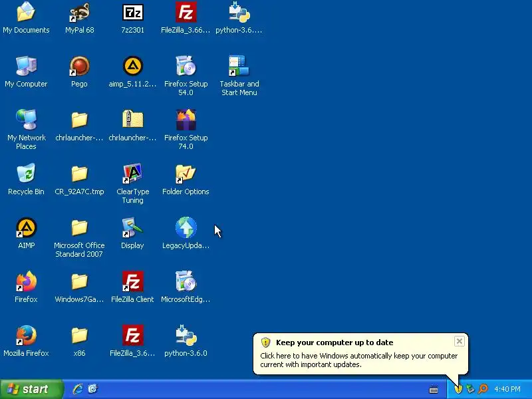This screenshot has width=532, height=399.
Task: Open the Start menu
Action: coord(31,389)
